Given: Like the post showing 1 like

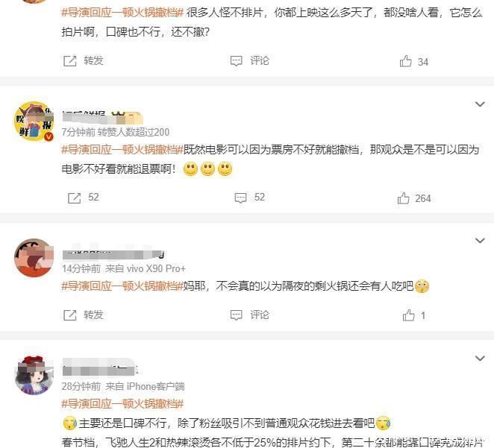Looking at the screenshot, I should 413,315.
